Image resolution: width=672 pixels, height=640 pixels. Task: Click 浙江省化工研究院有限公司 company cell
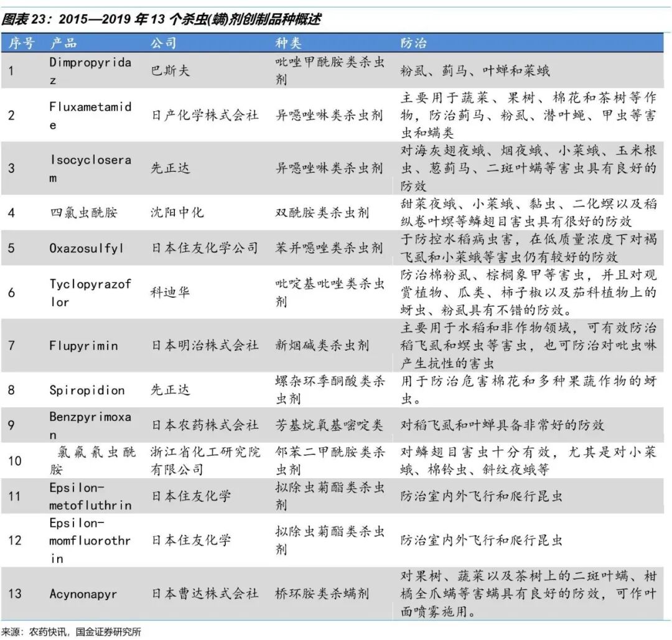coord(205,461)
